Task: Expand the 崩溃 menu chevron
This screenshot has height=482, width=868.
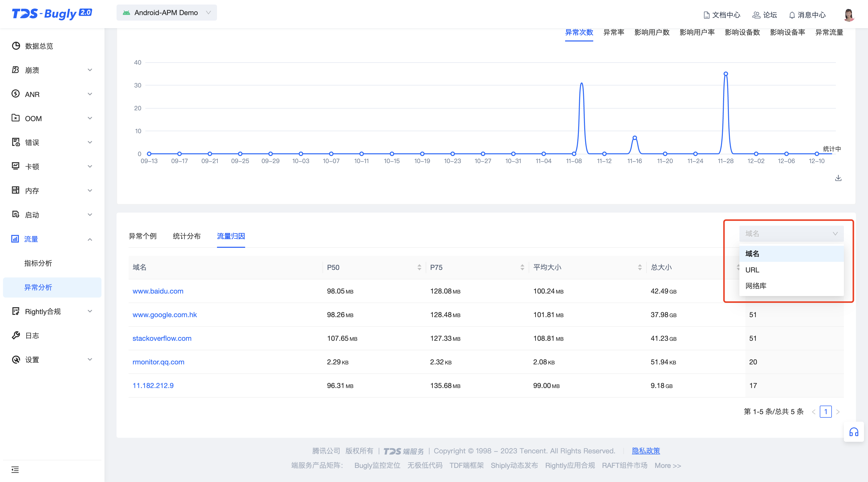Action: (x=90, y=70)
